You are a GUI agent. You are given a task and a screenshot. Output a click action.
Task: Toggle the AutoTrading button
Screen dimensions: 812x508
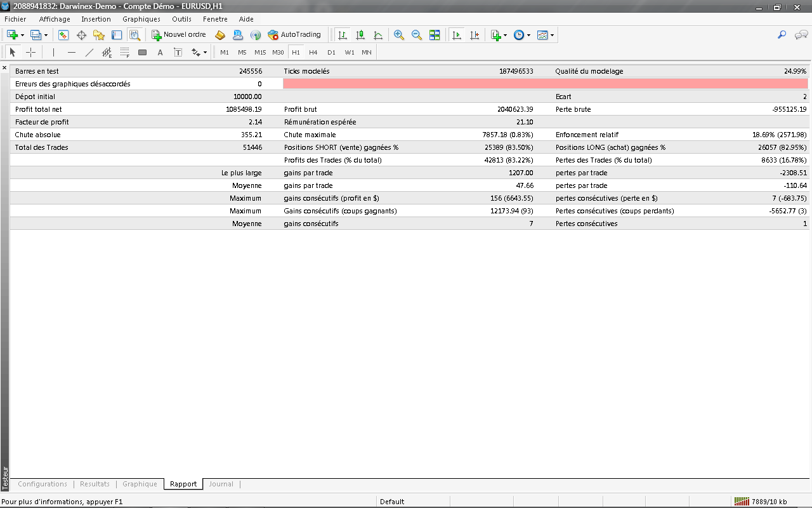click(x=294, y=35)
